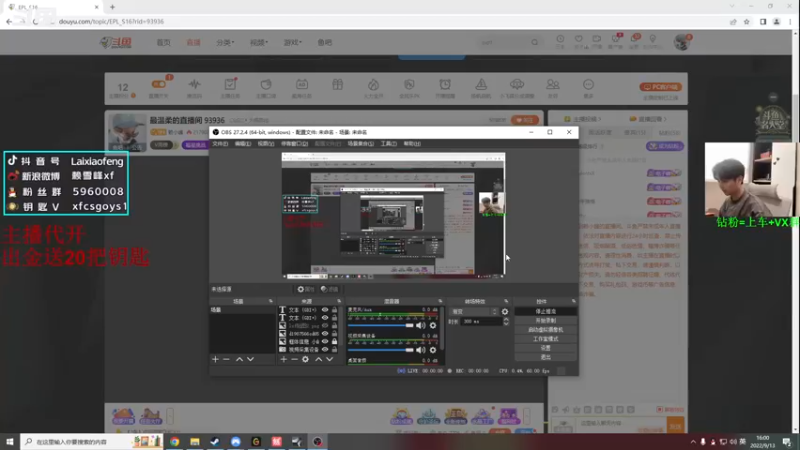The height and width of the screenshot is (450, 800).
Task: Pop out the 场景 dock panel
Action: [271, 302]
